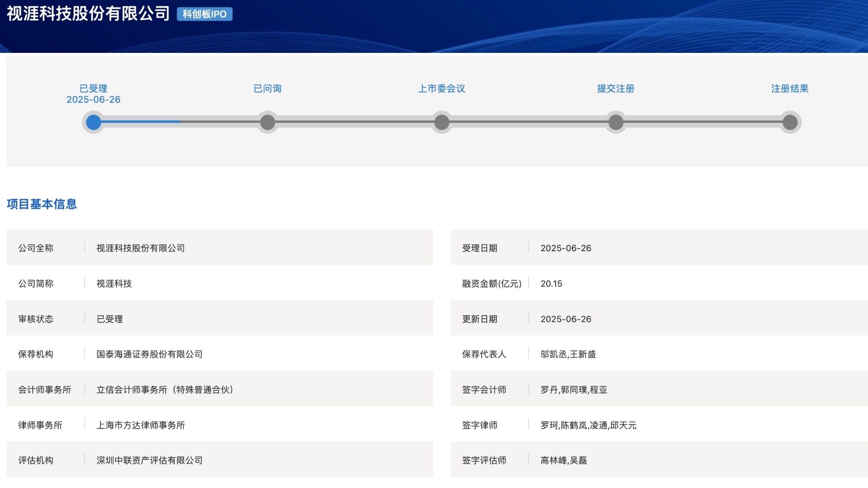Click the 提交注册 stage label
Image resolution: width=868 pixels, height=488 pixels.
coord(616,88)
